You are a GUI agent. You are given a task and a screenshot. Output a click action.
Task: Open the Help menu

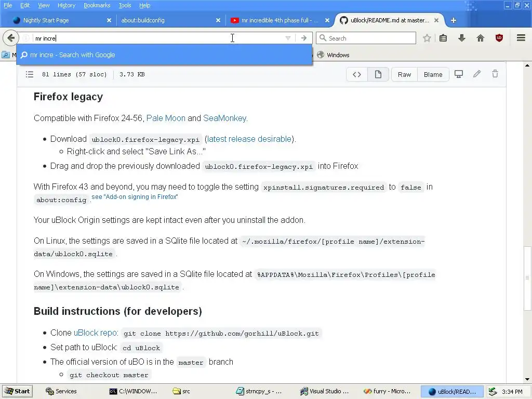click(x=144, y=5)
